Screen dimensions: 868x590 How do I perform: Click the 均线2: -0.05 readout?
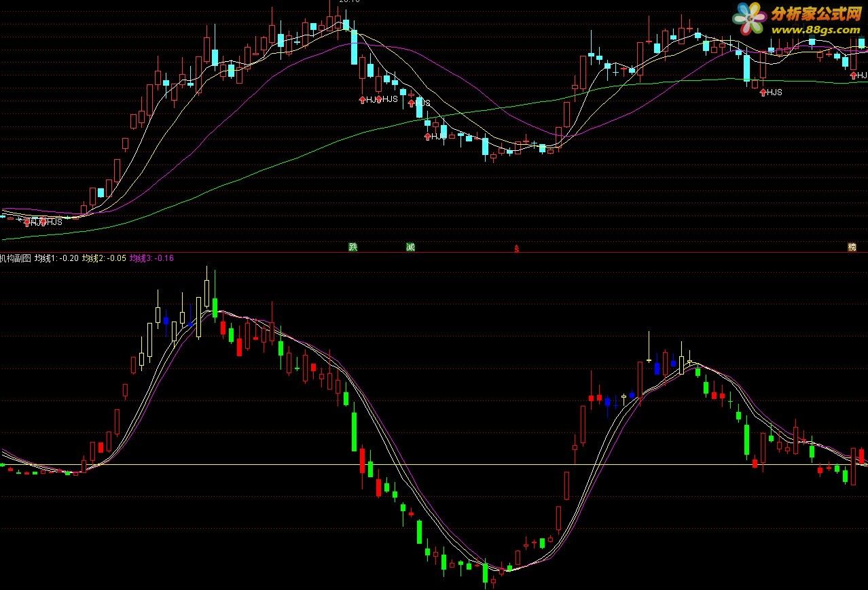104,258
